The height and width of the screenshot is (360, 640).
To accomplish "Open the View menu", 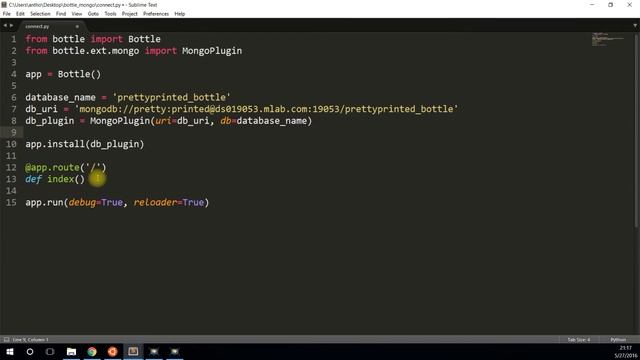I will [77, 14].
